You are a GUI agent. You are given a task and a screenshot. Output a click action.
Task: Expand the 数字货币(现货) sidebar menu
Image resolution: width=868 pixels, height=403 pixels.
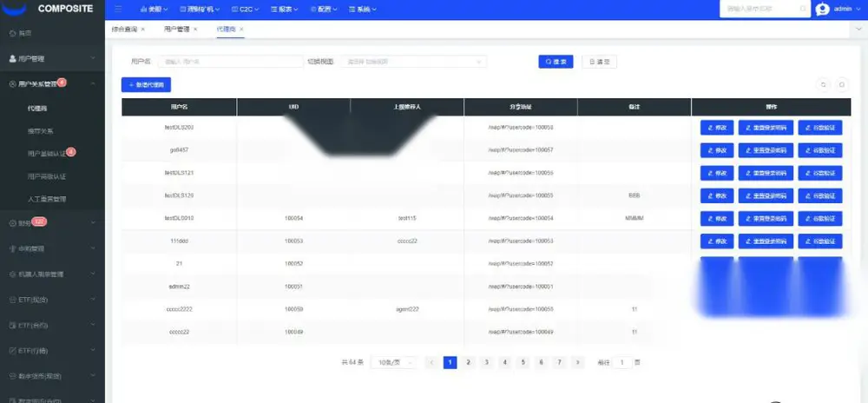(52, 376)
